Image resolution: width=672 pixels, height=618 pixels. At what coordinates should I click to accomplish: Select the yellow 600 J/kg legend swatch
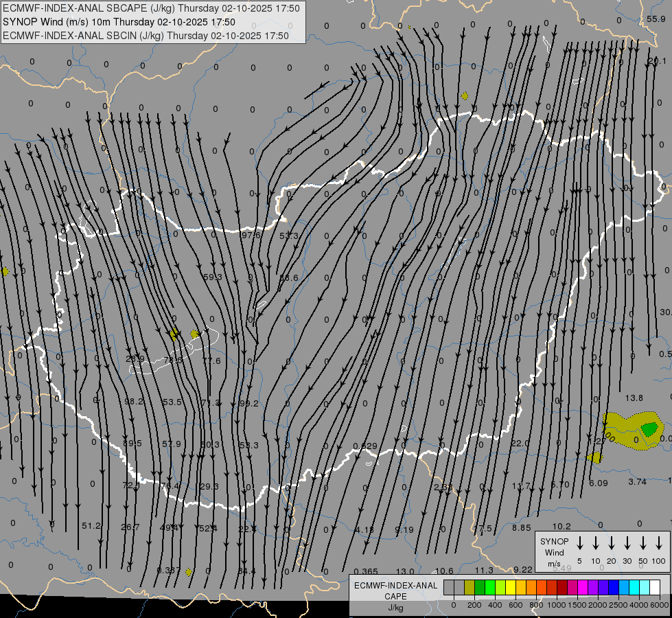511,588
